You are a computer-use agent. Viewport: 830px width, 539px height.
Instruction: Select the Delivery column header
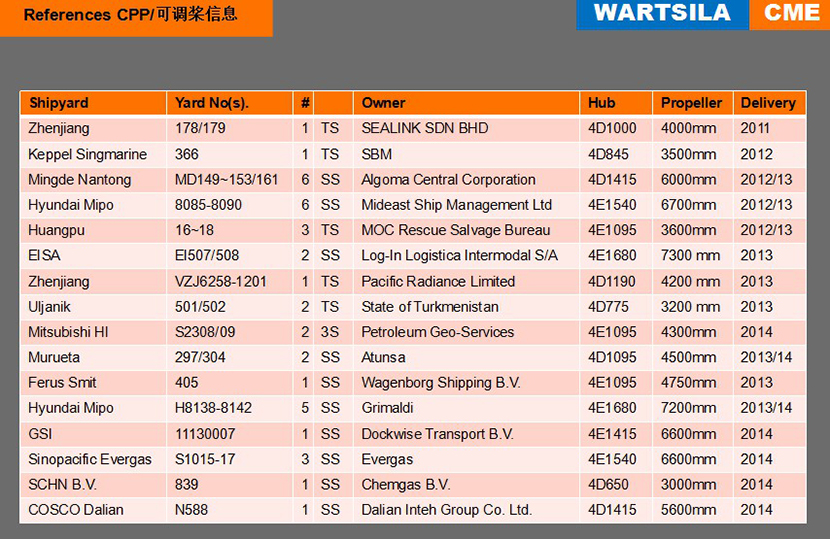point(768,103)
